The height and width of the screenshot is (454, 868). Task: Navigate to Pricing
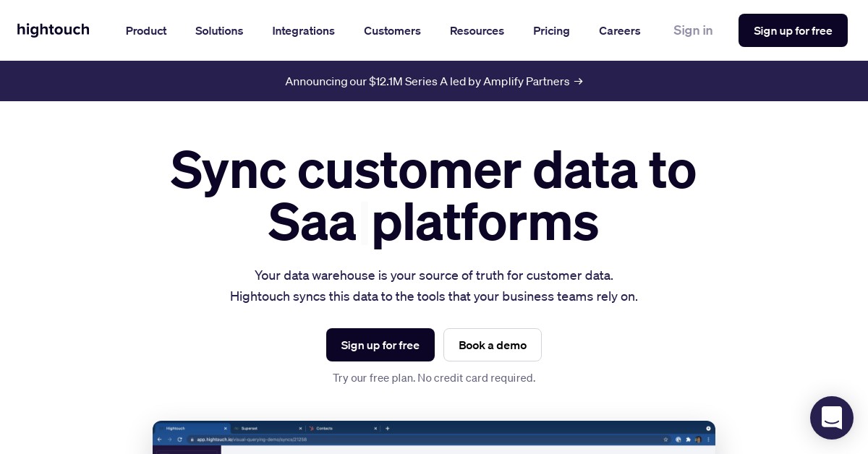click(551, 30)
